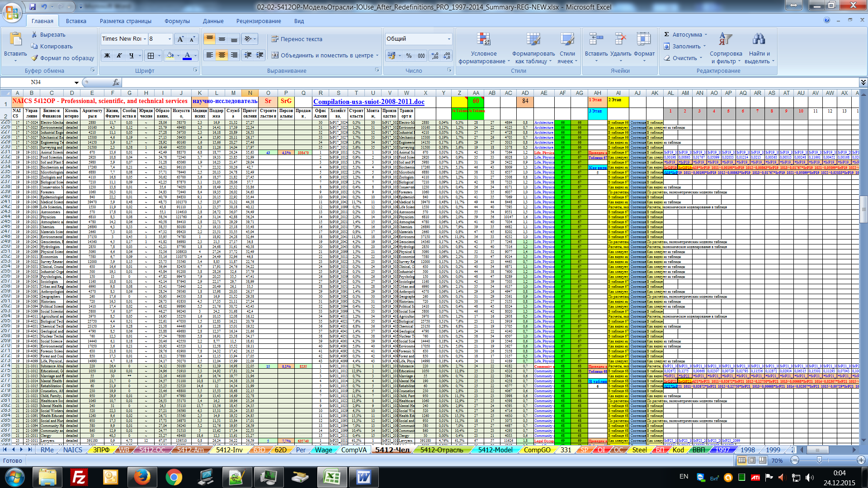Open Firefox from the Windows taskbar

point(142,477)
